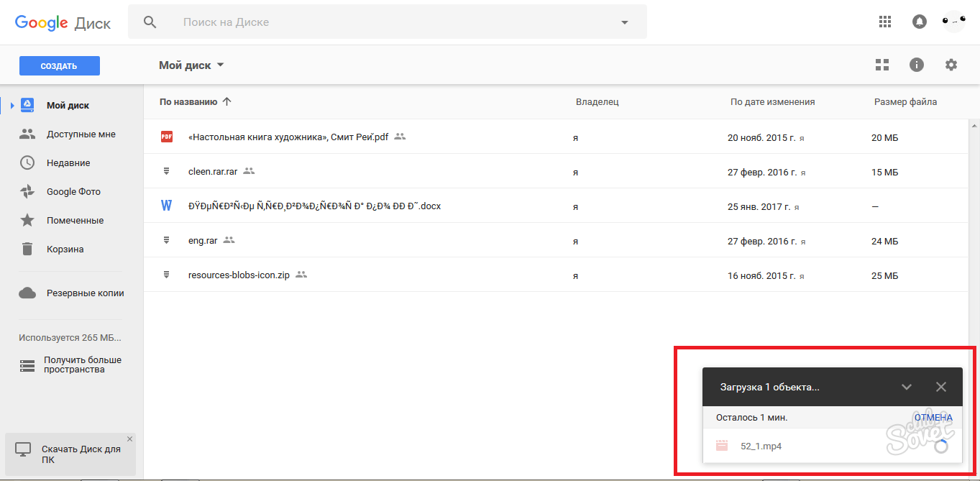980x481 pixels.
Task: Open the Google apps grid icon
Action: [x=885, y=22]
